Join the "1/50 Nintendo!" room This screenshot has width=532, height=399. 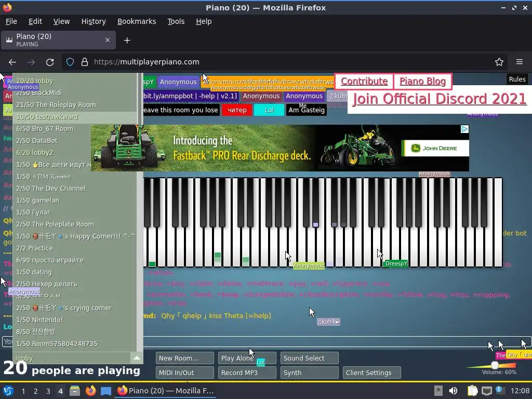(x=75, y=320)
